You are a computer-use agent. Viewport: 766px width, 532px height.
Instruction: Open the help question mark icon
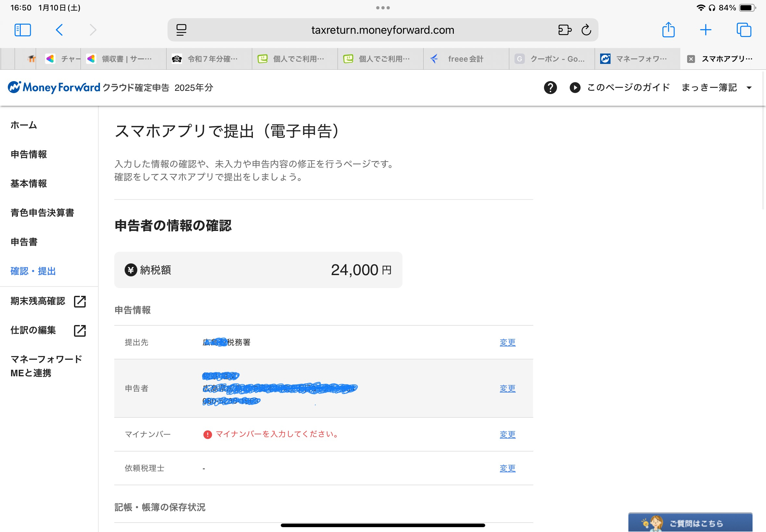(x=550, y=87)
